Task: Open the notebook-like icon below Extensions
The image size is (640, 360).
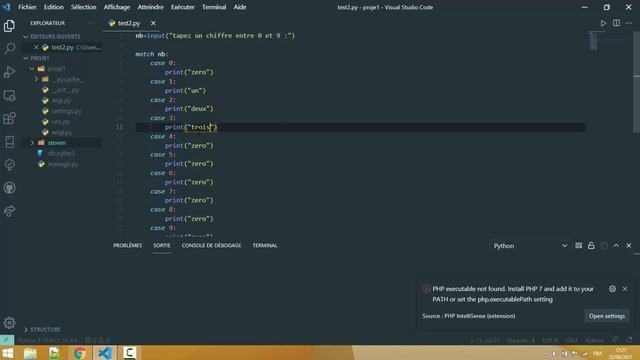Action: click(x=9, y=142)
